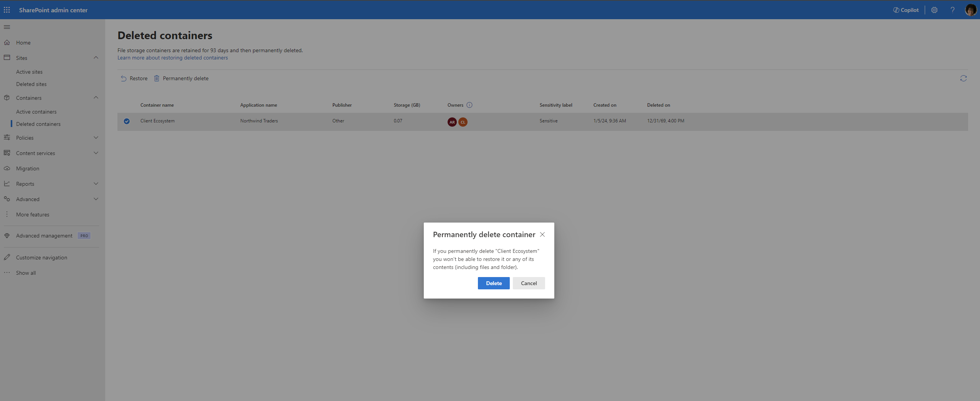Sort by Storage (GB) column header
The image size is (980, 401).
coord(407,105)
